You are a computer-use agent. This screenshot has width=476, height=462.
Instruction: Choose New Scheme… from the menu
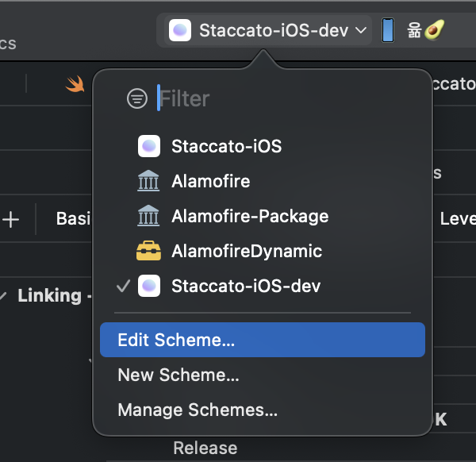(178, 375)
